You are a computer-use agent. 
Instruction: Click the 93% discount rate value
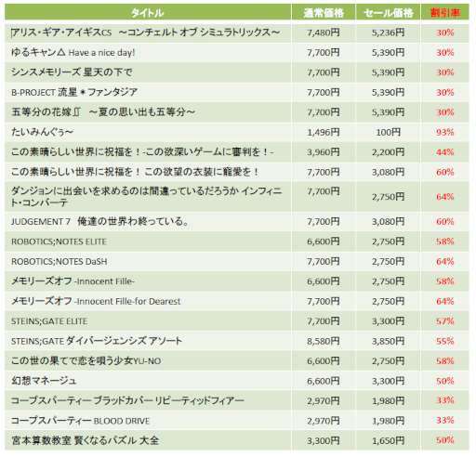tap(445, 132)
